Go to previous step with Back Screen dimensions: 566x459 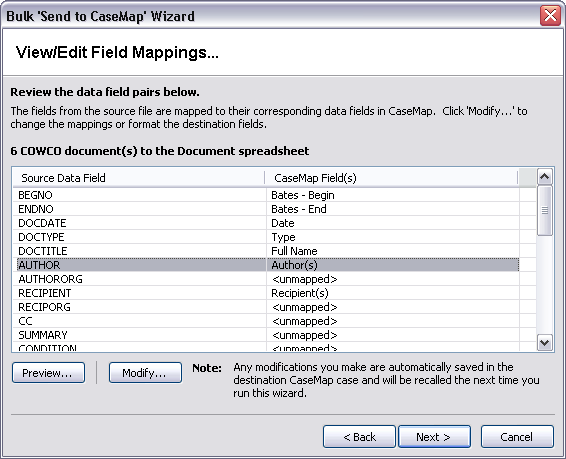click(x=359, y=437)
